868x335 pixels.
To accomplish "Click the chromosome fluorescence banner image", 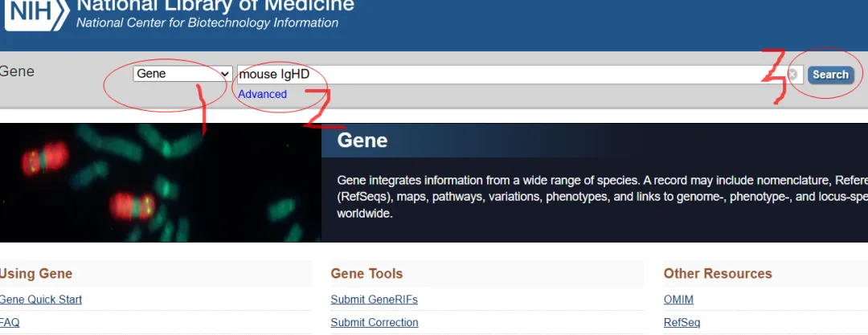I will click(161, 182).
